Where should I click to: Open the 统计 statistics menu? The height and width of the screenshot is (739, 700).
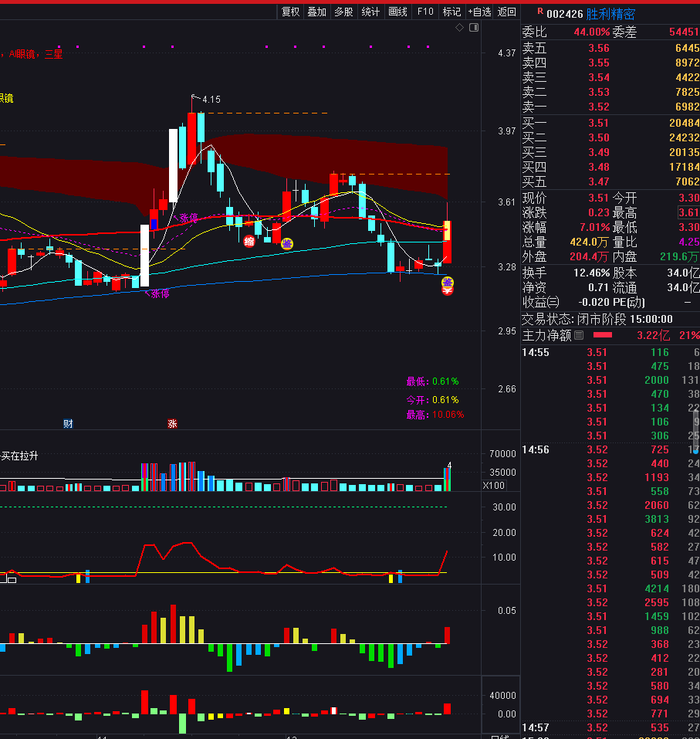tap(370, 12)
